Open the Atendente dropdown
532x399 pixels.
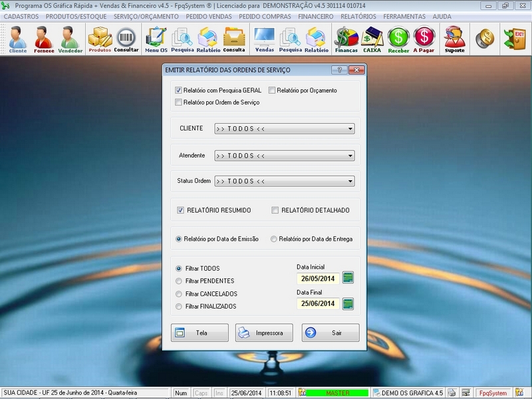[350, 156]
